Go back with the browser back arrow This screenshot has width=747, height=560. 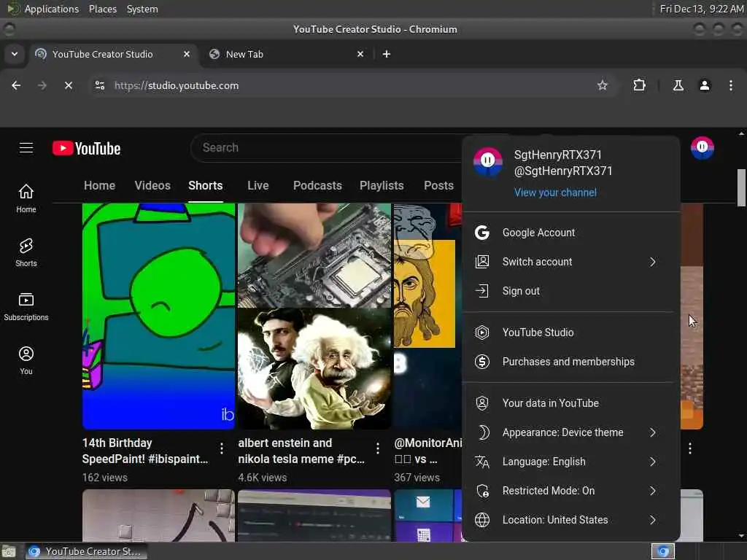click(x=16, y=85)
